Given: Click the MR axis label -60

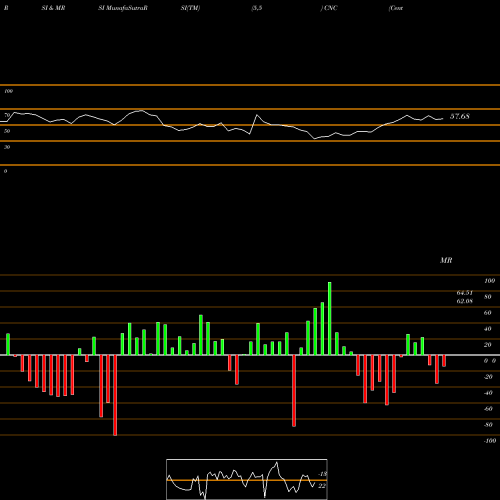Looking at the screenshot, I should (x=488, y=409).
